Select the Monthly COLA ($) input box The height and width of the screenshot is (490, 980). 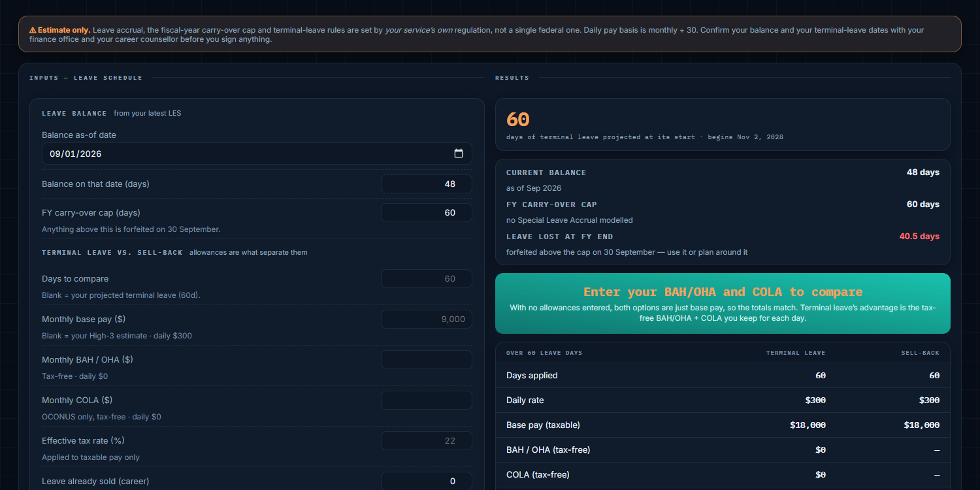pyautogui.click(x=427, y=400)
